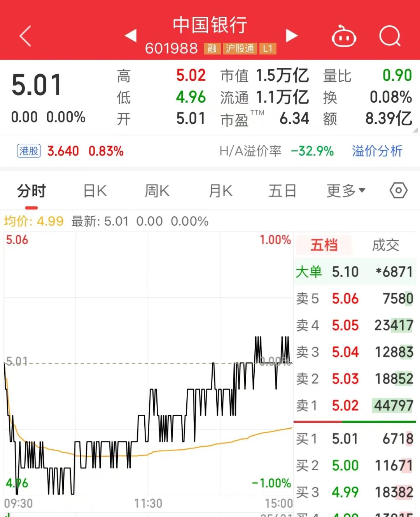This screenshot has width=420, height=517.
Task: Select the 分时 tab
Action: click(31, 191)
